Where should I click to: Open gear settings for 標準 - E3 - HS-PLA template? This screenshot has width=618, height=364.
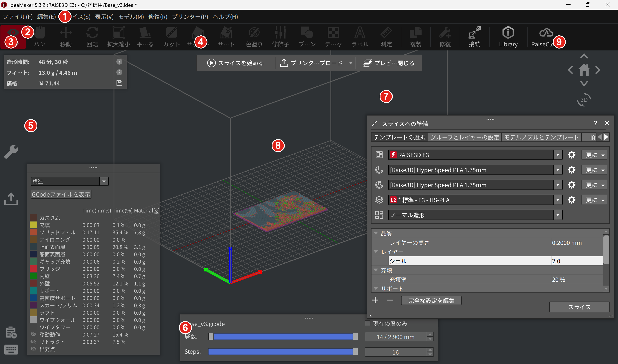[571, 200]
